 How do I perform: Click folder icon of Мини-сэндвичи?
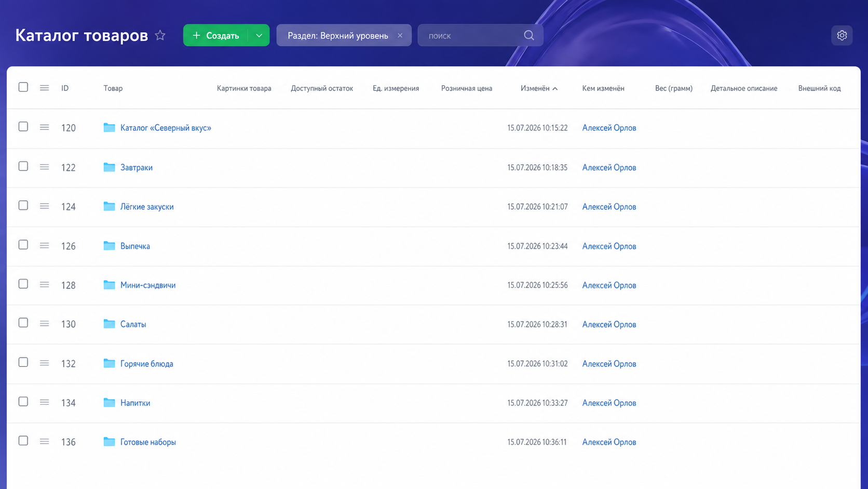point(109,285)
